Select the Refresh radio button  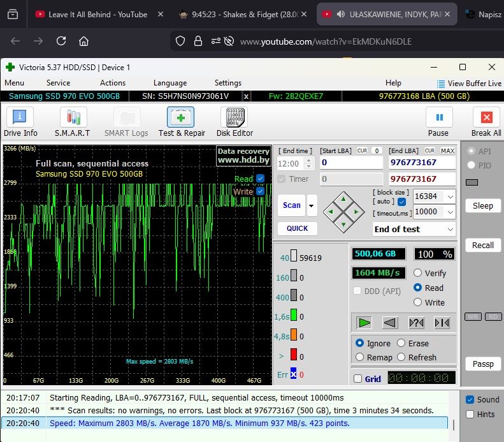coord(401,357)
